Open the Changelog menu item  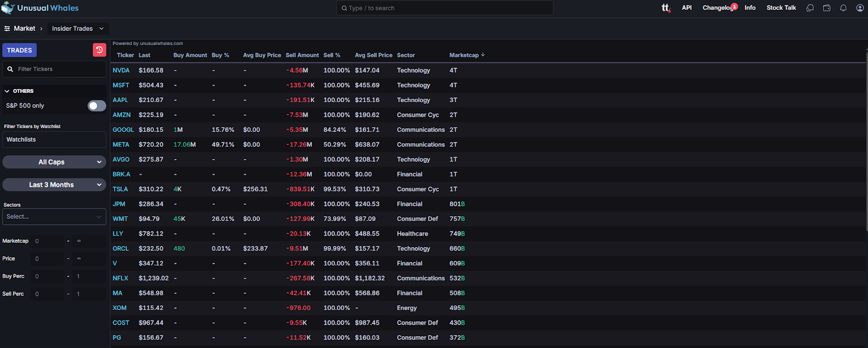(718, 8)
